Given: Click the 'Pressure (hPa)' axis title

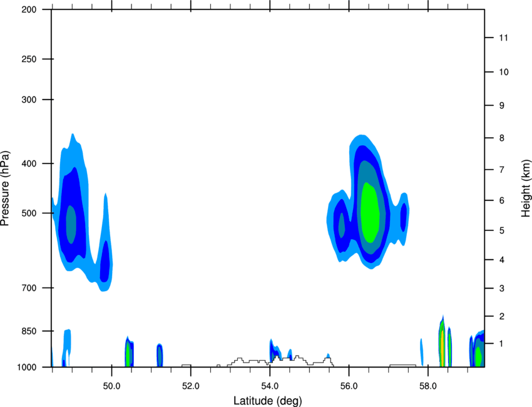Looking at the screenshot, I should point(5,188).
